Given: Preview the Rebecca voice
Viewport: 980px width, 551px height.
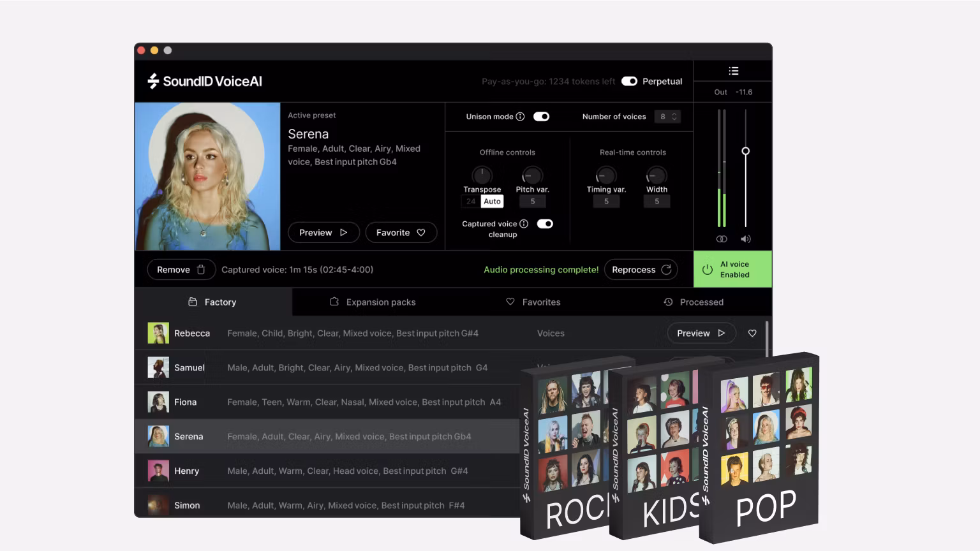Looking at the screenshot, I should tap(701, 333).
